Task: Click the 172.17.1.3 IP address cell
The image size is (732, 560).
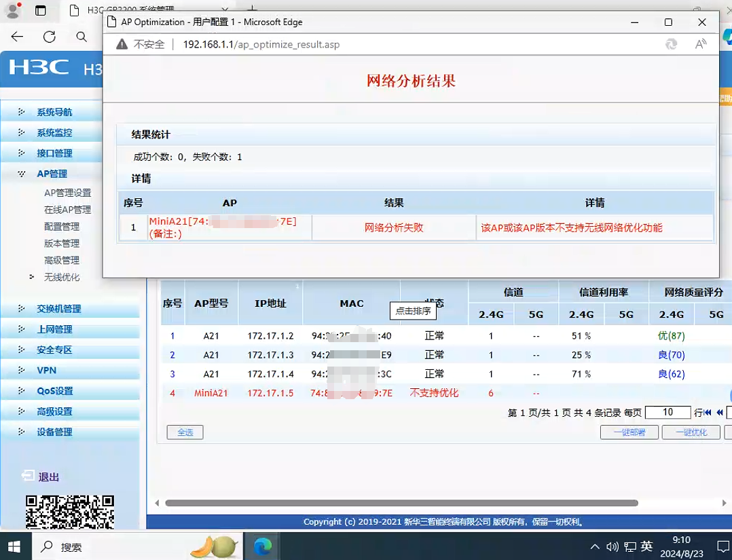Action: tap(270, 354)
